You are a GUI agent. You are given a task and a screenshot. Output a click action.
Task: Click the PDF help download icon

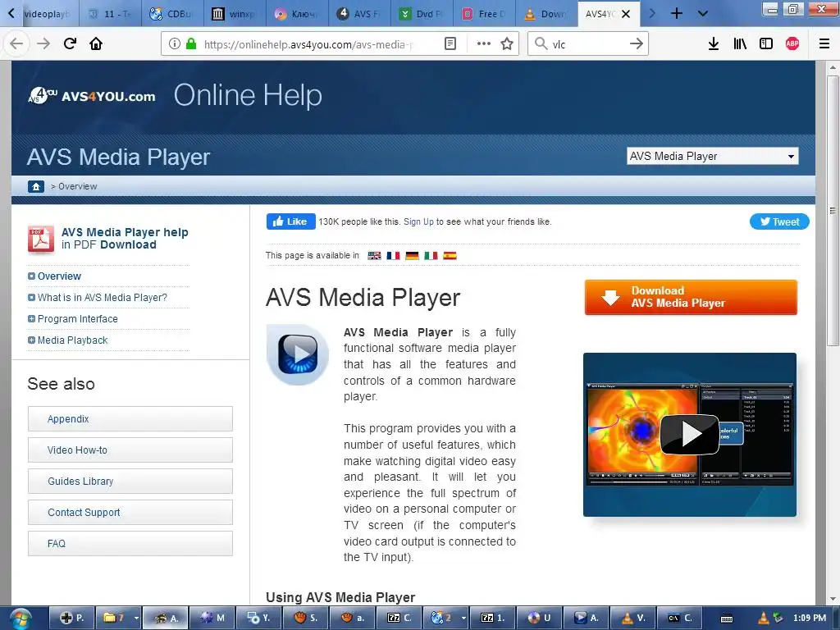(x=41, y=239)
